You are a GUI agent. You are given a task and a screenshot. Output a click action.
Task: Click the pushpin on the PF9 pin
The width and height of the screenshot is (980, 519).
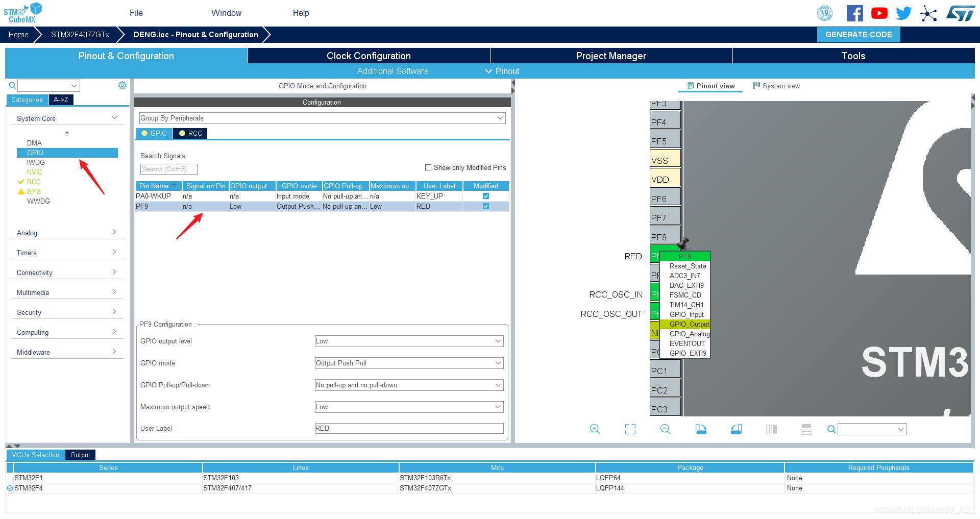(x=683, y=243)
